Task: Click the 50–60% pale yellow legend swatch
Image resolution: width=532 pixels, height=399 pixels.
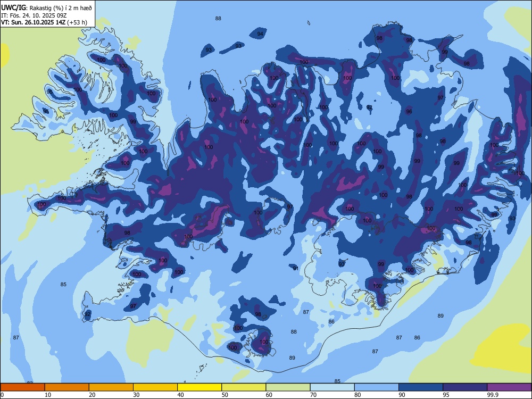Action: click(244, 387)
